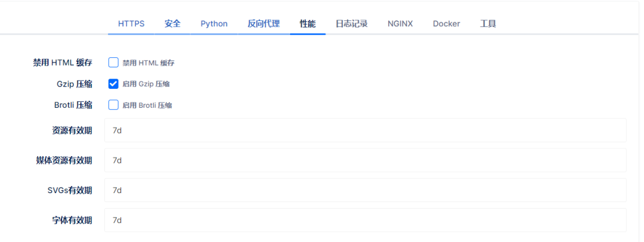Go to the 反向代理 tab
The image size is (644, 242).
(x=264, y=24)
